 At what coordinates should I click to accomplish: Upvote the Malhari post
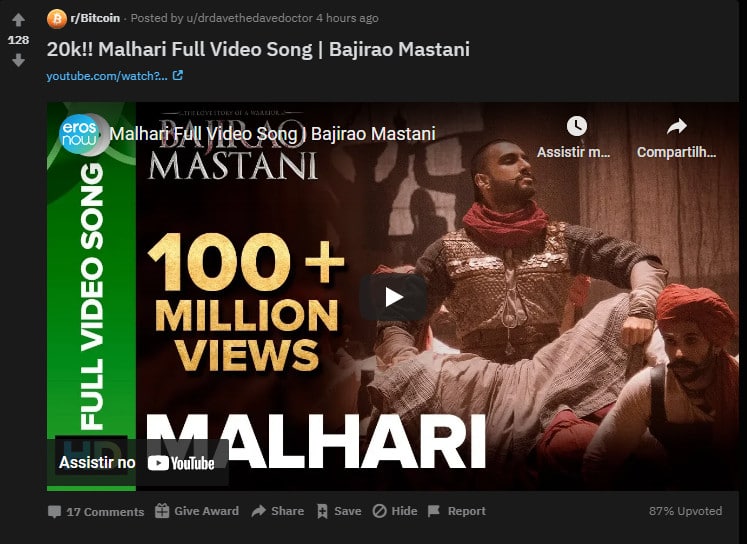[x=18, y=20]
